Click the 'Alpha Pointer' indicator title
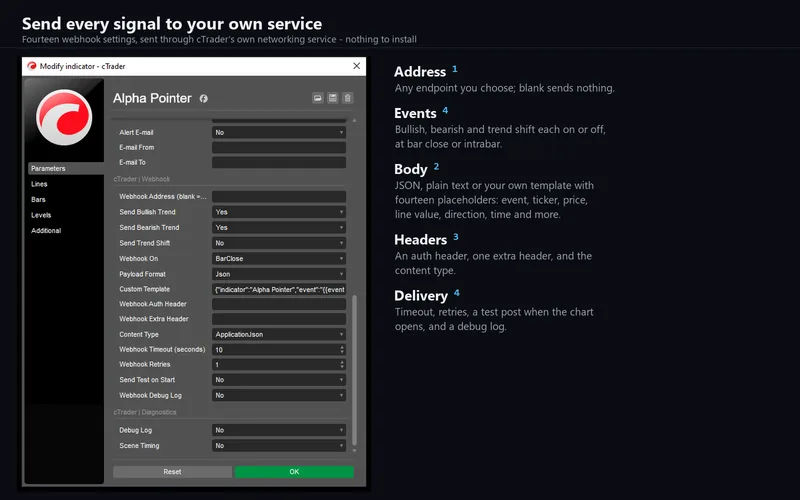800x500 pixels. click(152, 98)
